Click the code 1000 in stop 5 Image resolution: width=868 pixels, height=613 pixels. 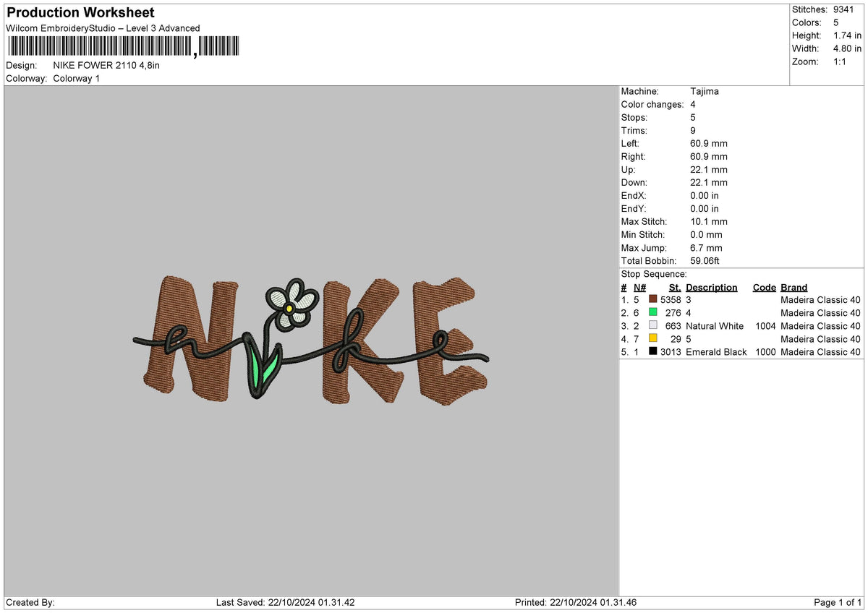point(764,352)
